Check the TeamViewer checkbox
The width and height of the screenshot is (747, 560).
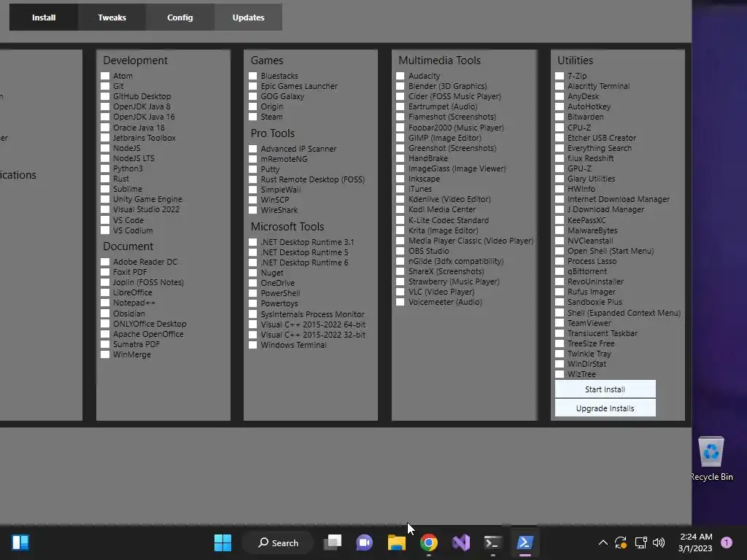560,323
